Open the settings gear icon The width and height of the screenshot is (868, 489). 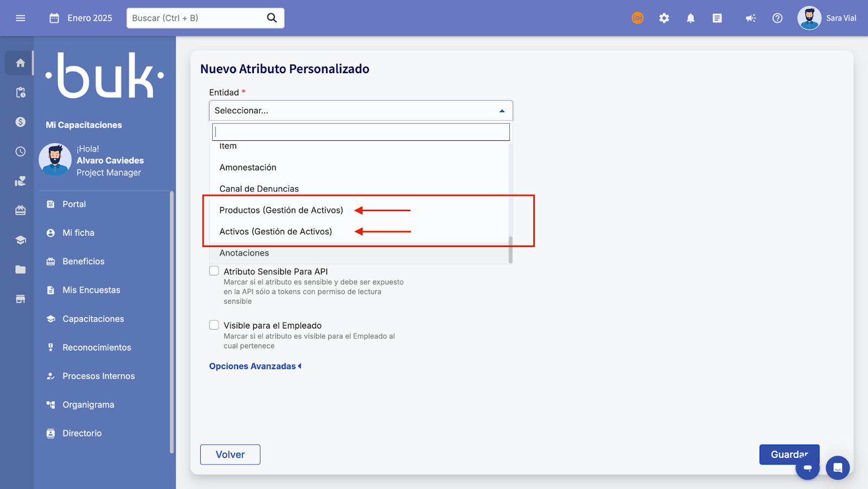pyautogui.click(x=664, y=18)
